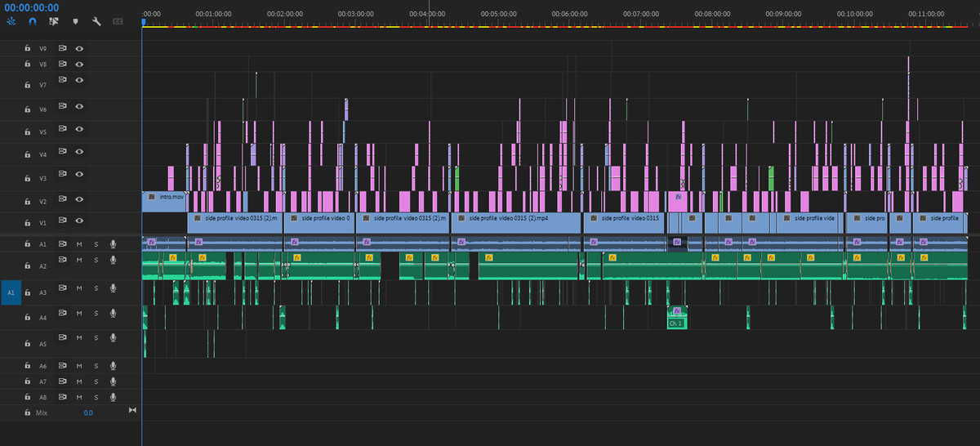This screenshot has width=980, height=446.
Task: Toggle the Linked Selection icon
Action: tap(54, 21)
